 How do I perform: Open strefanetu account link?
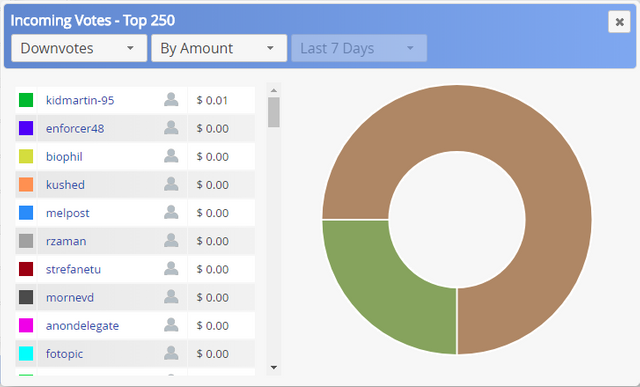click(73, 269)
